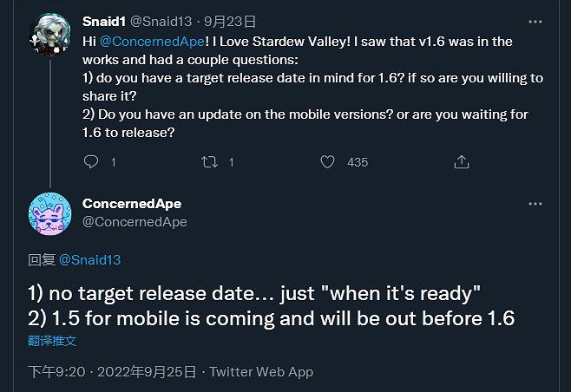Screen dimensions: 571x392
Task: Click the like count 435
Action: pos(357,162)
